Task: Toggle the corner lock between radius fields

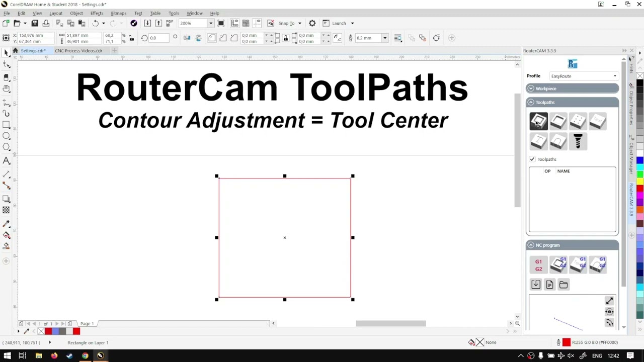Action: point(285,38)
